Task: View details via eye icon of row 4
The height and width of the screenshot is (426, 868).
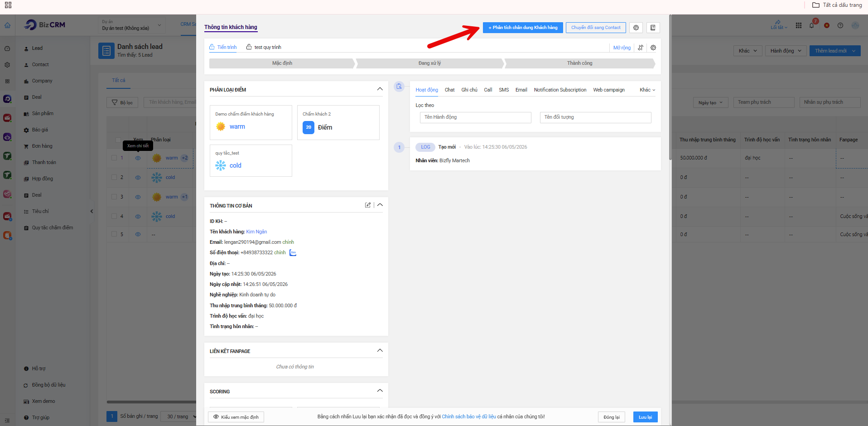Action: point(138,216)
